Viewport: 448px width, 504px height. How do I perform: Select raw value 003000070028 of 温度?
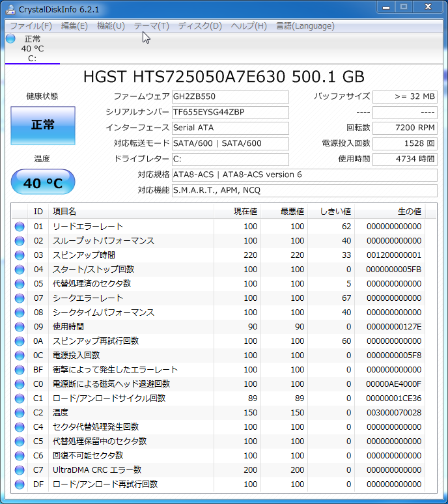(x=394, y=412)
